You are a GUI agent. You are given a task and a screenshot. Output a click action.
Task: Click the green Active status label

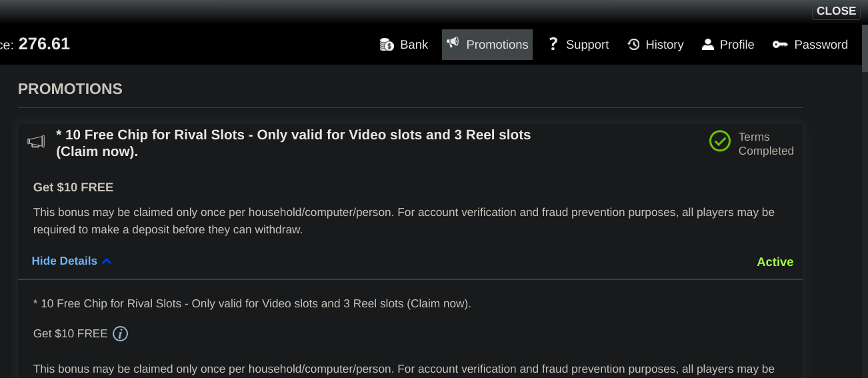775,262
